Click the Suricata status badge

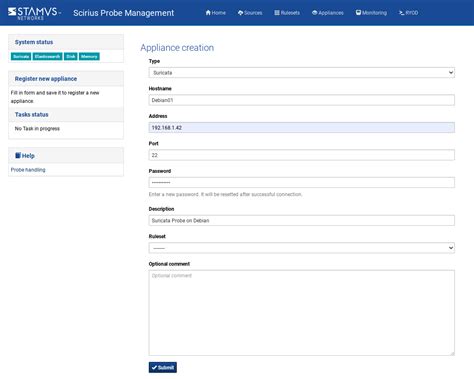click(21, 57)
